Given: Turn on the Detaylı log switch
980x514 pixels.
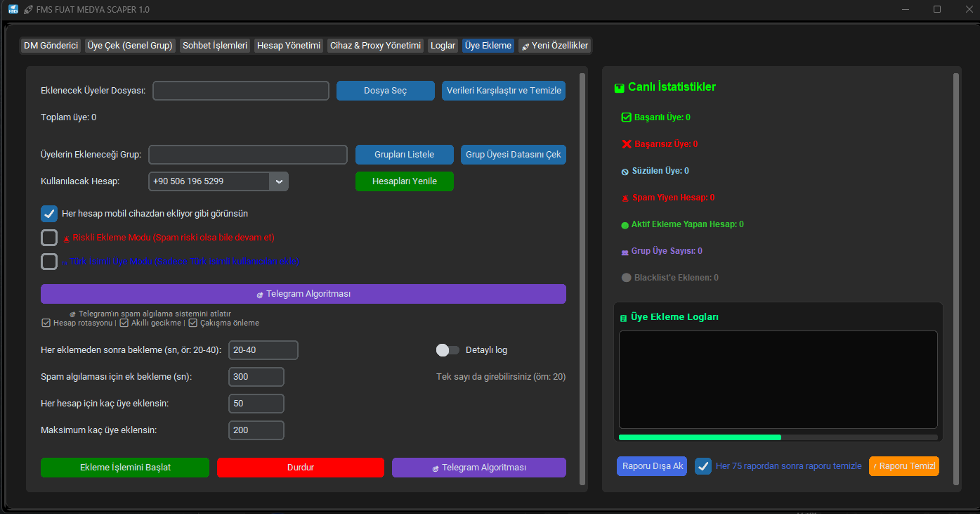Looking at the screenshot, I should click(447, 349).
